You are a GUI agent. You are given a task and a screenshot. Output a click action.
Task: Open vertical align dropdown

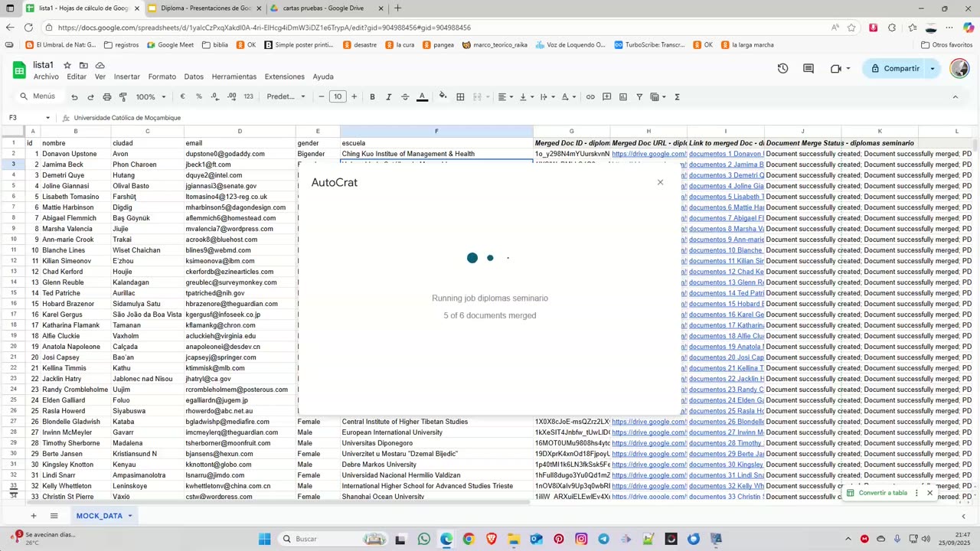tap(526, 97)
